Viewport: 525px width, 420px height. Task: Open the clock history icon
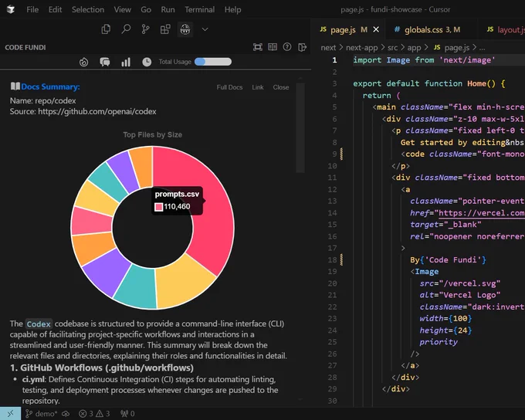click(x=147, y=62)
